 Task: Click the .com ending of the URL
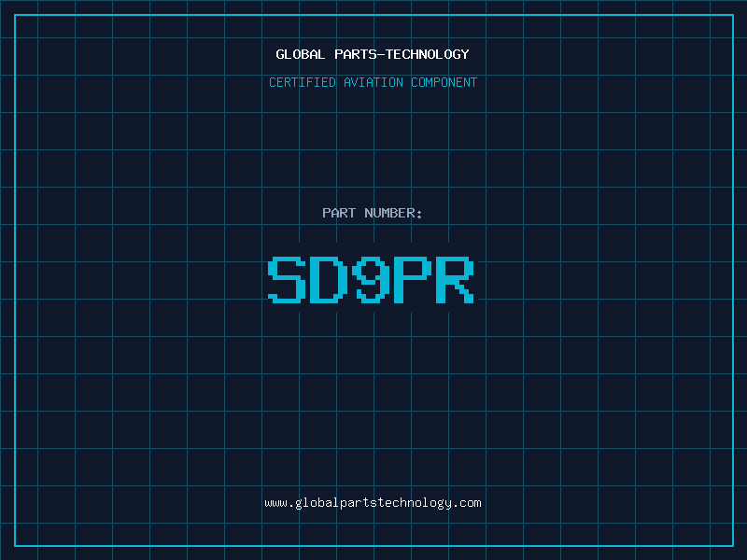click(468, 502)
